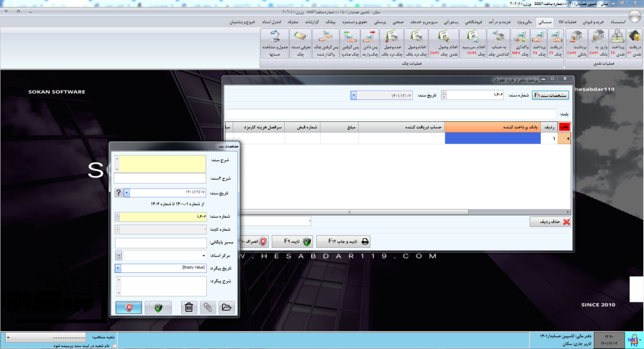Click the SHIFT F12 lock icon in status bar
Screen dimensions: 644x349
tap(634, 340)
